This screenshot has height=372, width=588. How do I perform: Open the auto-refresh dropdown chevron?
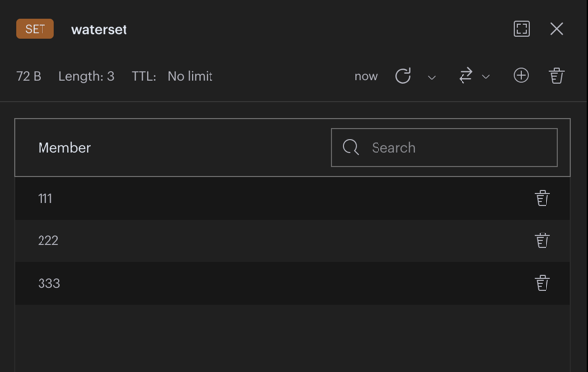click(x=432, y=78)
